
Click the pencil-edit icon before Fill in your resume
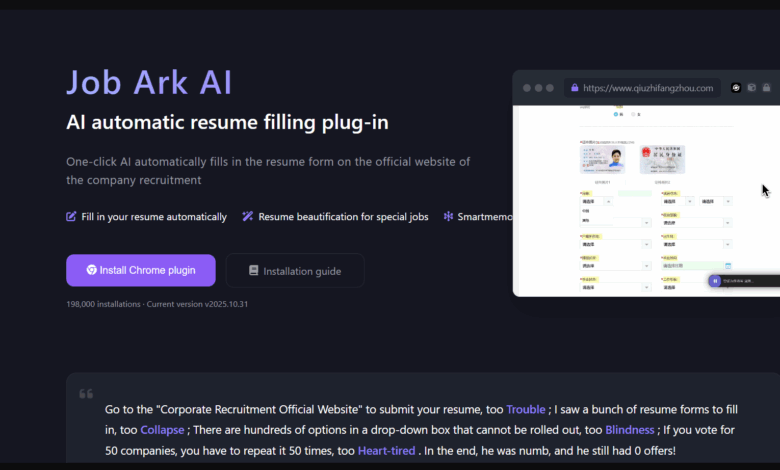[x=71, y=216]
